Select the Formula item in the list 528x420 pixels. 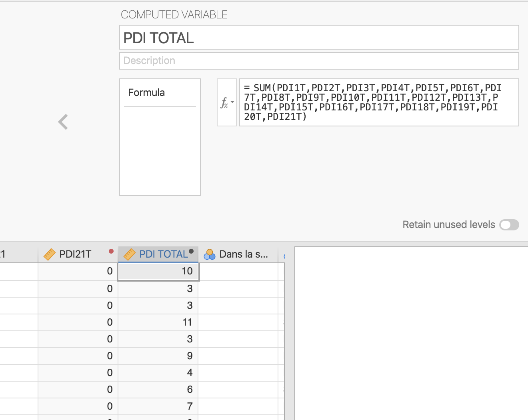[x=146, y=93]
